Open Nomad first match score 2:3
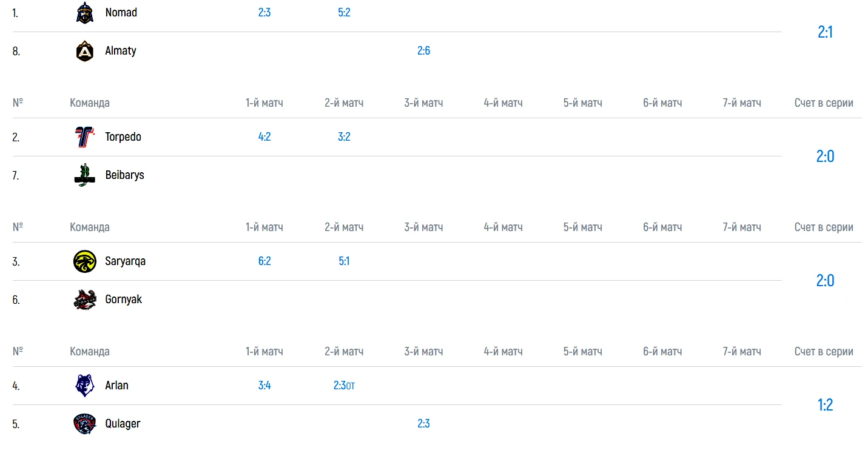Screen dimensions: 868x456 click(x=264, y=13)
